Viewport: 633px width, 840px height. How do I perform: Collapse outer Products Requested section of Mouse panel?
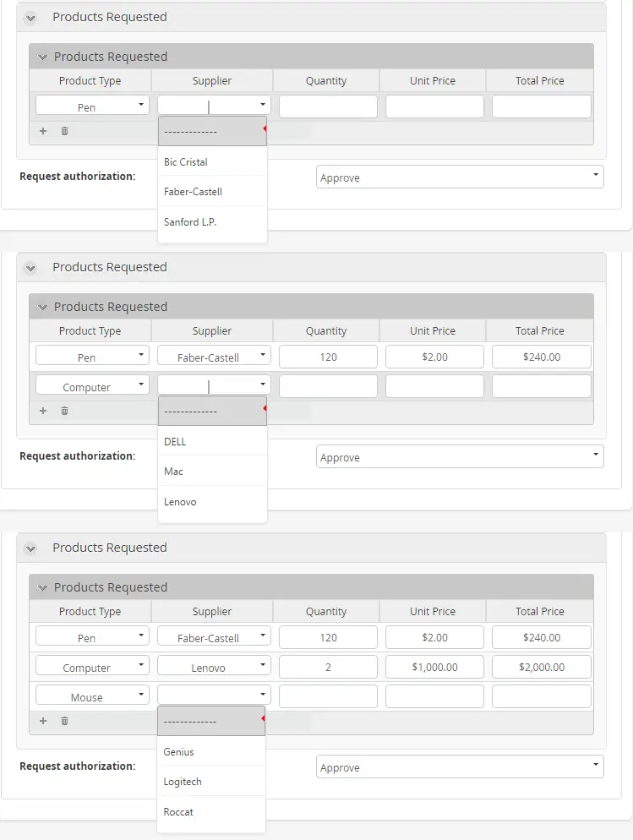coord(30,548)
